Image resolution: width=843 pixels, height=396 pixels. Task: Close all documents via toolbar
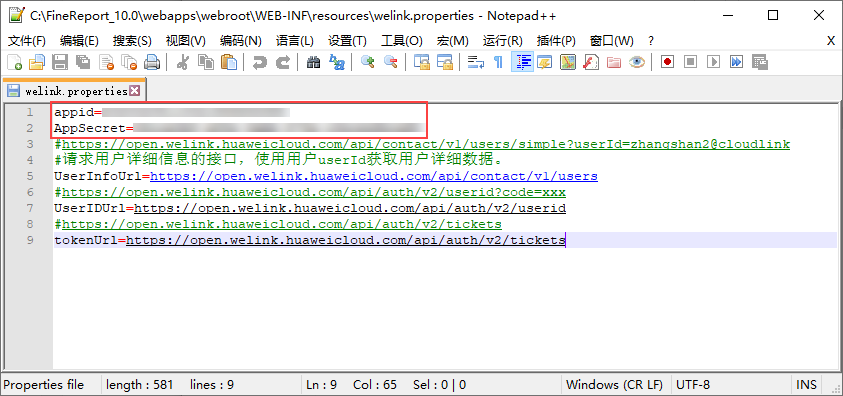point(129,62)
